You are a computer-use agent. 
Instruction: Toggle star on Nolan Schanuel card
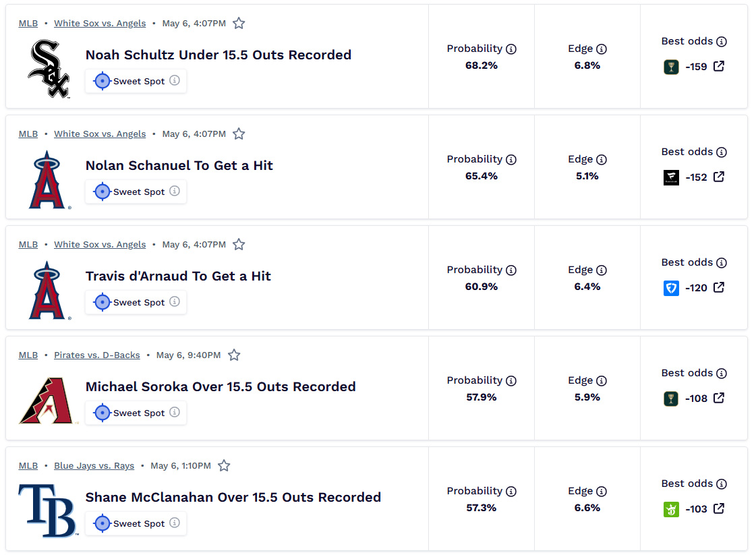pyautogui.click(x=239, y=134)
